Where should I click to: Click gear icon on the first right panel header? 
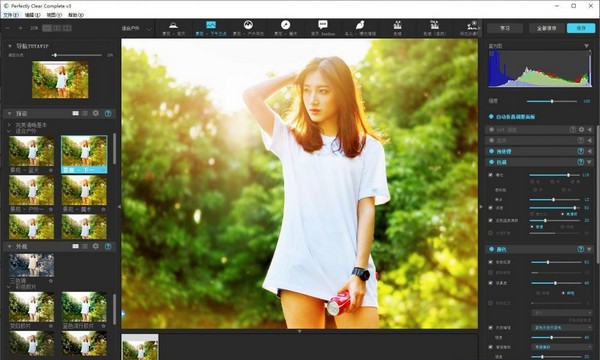point(582,130)
